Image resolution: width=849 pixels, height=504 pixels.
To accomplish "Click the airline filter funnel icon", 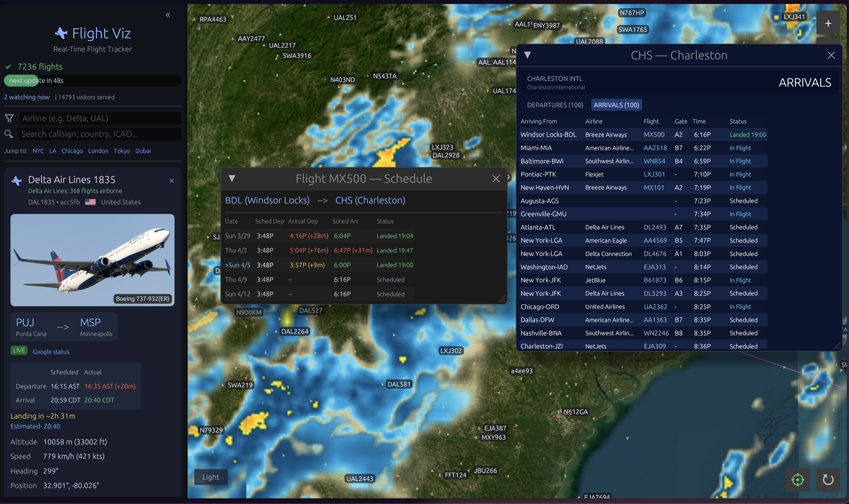I will 9,118.
